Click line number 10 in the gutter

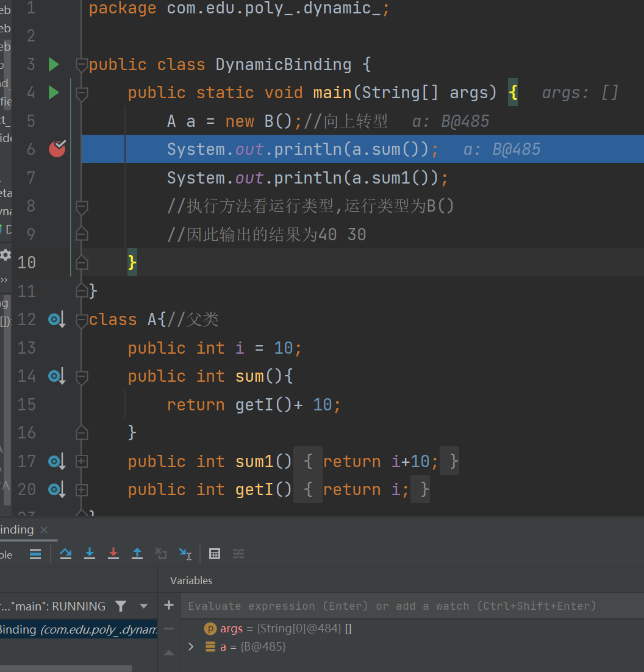click(x=27, y=262)
